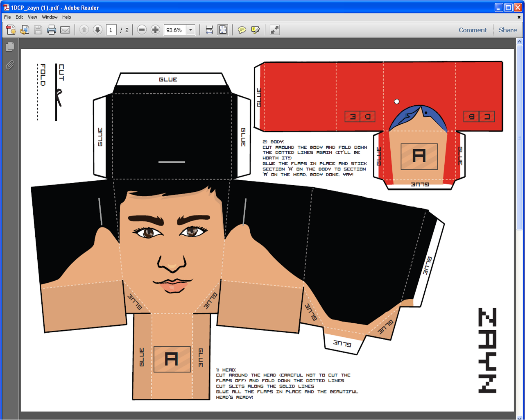Viewport: 525px width, 420px height.
Task: Click the Open file icon
Action: [x=25, y=30]
